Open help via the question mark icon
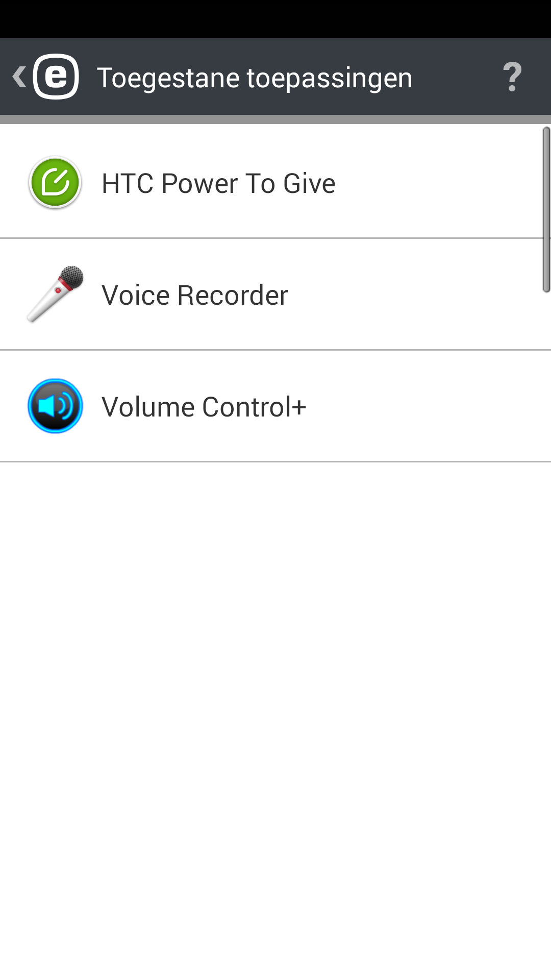 pyautogui.click(x=512, y=77)
